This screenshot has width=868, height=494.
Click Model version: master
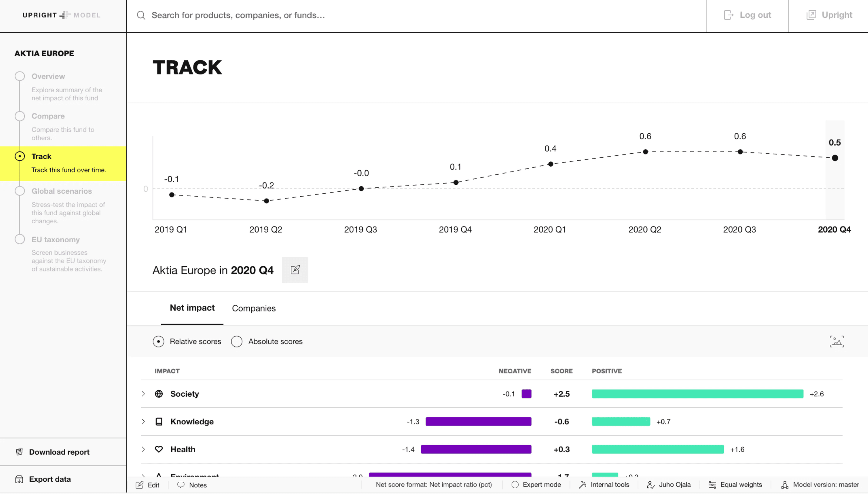(x=820, y=485)
